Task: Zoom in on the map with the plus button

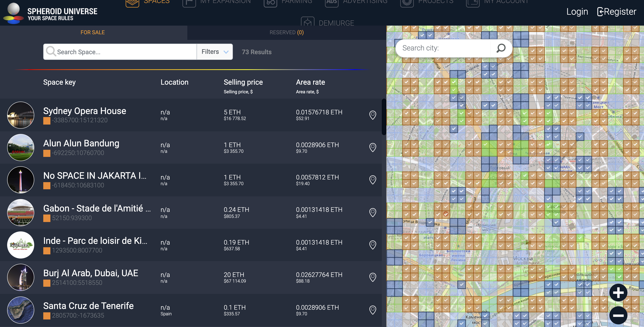Action: 618,293
